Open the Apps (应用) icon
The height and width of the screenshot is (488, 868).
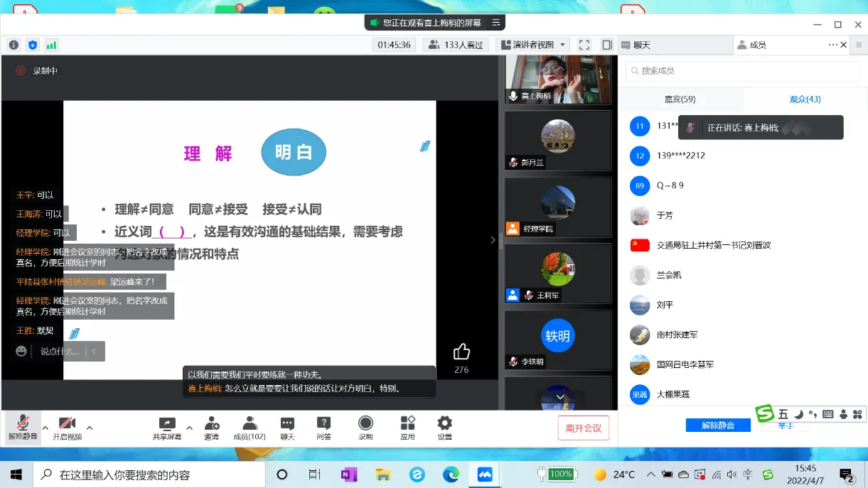pyautogui.click(x=407, y=428)
